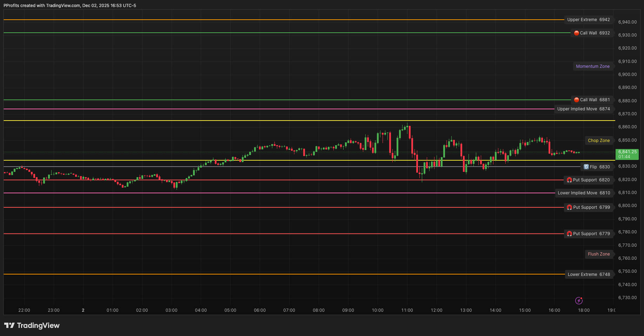The image size is (644, 336).
Task: Click the red Call Wall icon at 6881
Action: tap(576, 100)
